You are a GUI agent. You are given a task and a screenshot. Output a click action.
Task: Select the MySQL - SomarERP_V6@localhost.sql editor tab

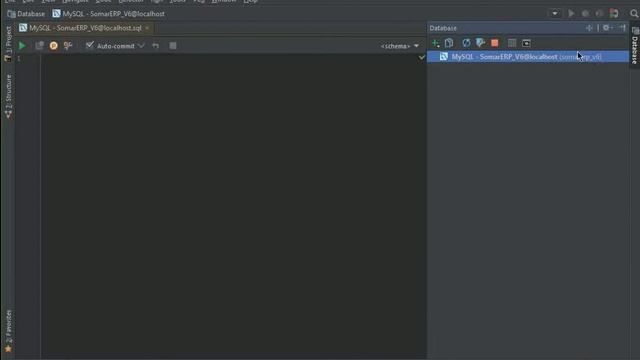tap(85, 28)
